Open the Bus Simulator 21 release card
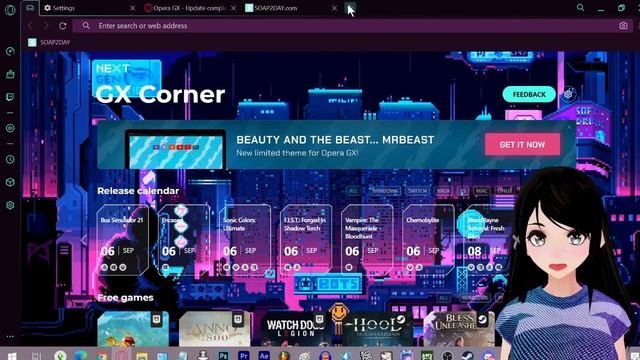 click(122, 240)
